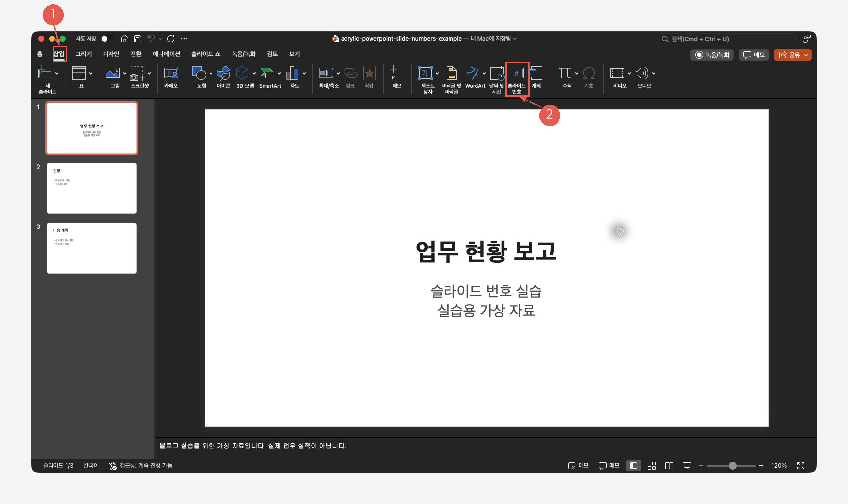
Task: Open the 전환 transitions tab
Action: click(x=136, y=54)
